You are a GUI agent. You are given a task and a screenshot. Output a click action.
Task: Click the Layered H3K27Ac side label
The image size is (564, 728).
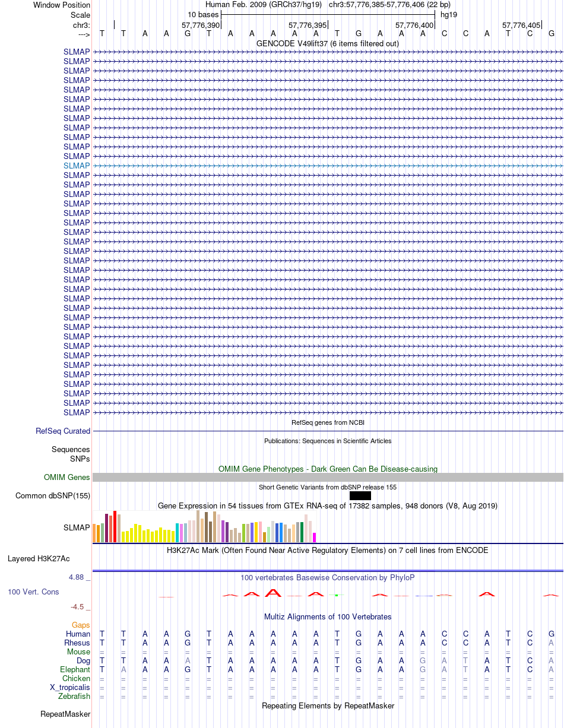[39, 559]
